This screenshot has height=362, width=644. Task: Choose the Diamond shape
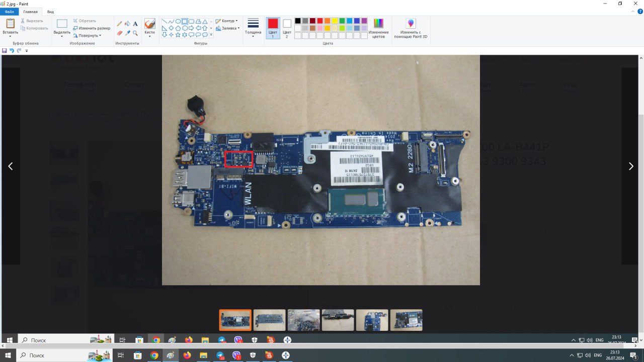171,28
